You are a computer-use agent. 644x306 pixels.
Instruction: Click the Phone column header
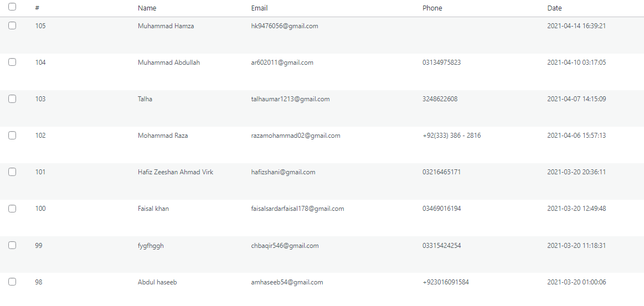click(x=432, y=8)
